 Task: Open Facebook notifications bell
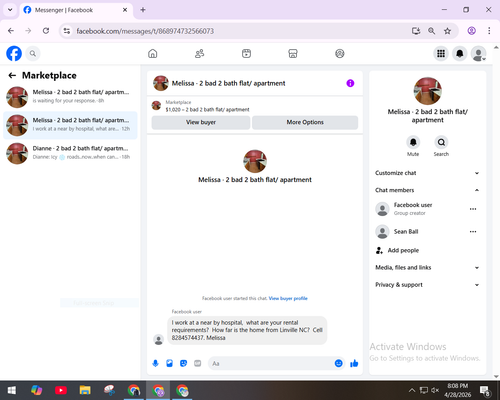click(460, 53)
